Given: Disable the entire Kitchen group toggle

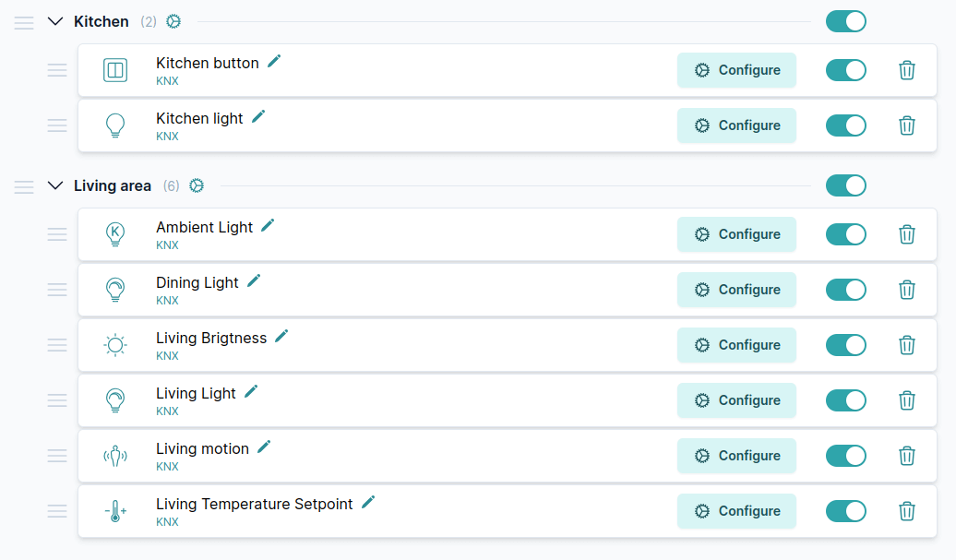Looking at the screenshot, I should 845,21.
